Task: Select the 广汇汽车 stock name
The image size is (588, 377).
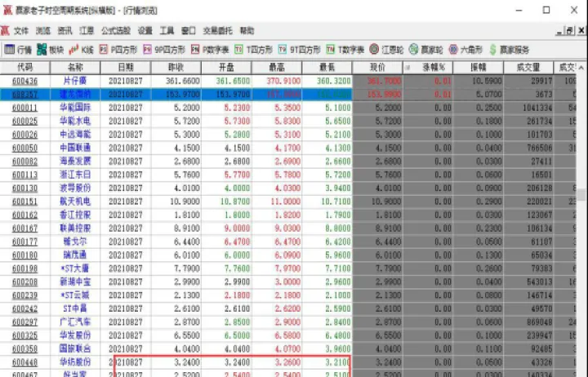Action: [75, 322]
